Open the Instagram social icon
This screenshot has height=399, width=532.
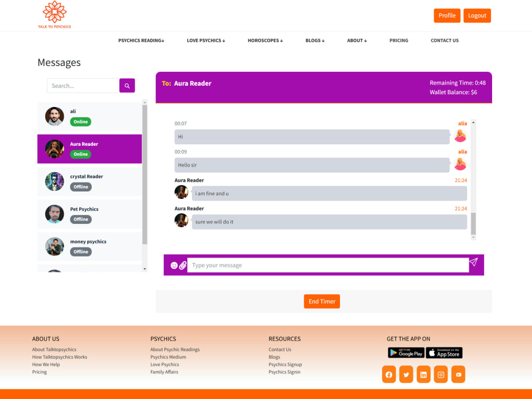440,374
